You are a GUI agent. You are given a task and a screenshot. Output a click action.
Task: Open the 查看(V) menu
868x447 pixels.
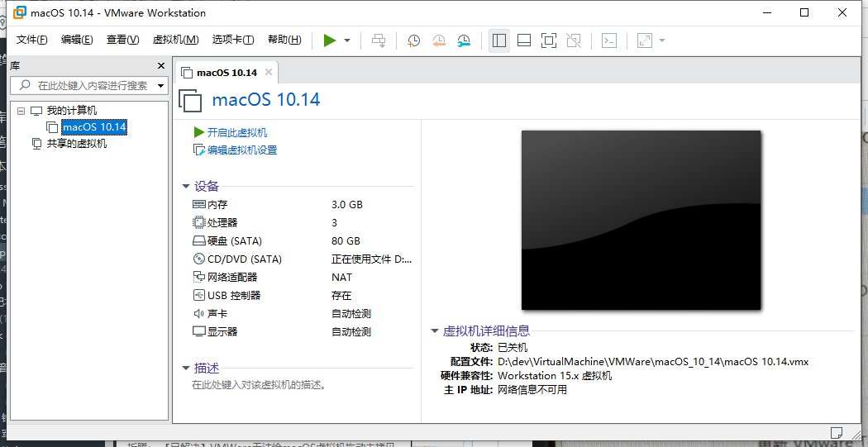coord(123,40)
